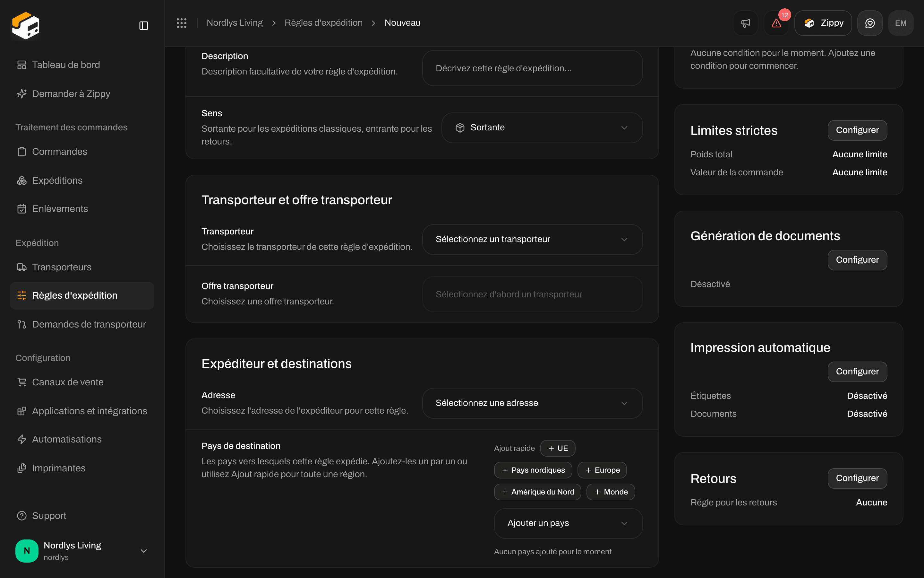Image resolution: width=924 pixels, height=578 pixels.
Task: Open the Sélectionnez une adresse dropdown
Action: (x=532, y=403)
